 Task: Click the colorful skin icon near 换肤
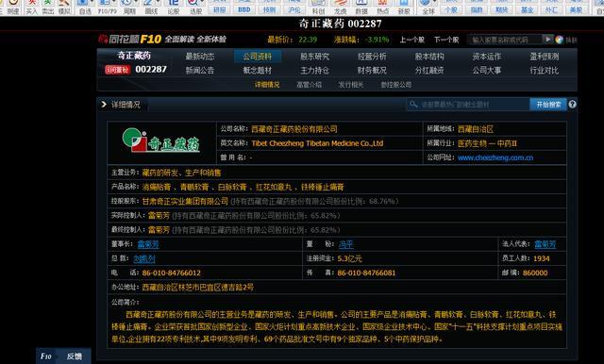click(559, 40)
